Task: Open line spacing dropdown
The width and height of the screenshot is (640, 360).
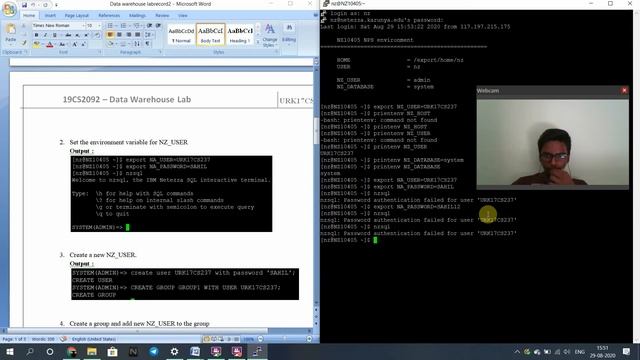Action: [149, 35]
